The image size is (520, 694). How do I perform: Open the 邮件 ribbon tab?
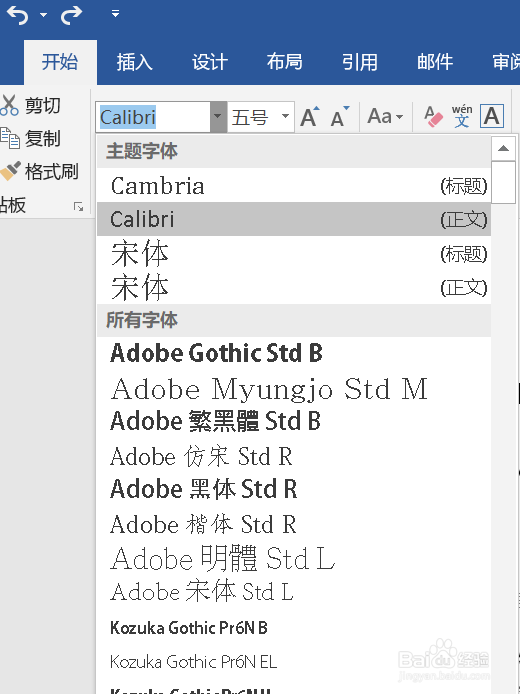(435, 62)
